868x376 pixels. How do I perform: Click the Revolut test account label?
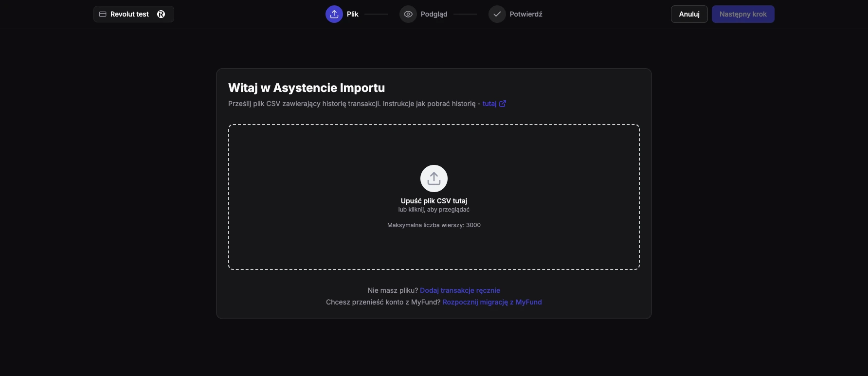[x=129, y=14]
